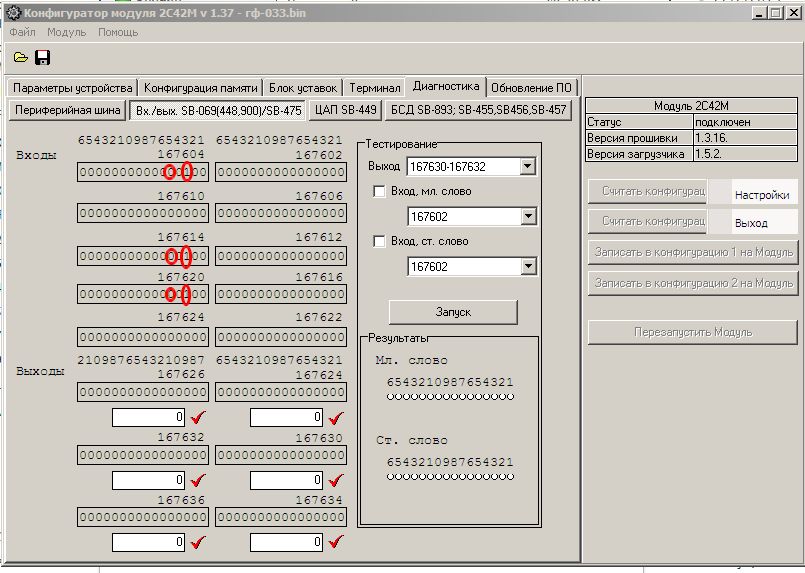Minimize the configurator window
Screen dimensions: 805x573
coord(759,13)
